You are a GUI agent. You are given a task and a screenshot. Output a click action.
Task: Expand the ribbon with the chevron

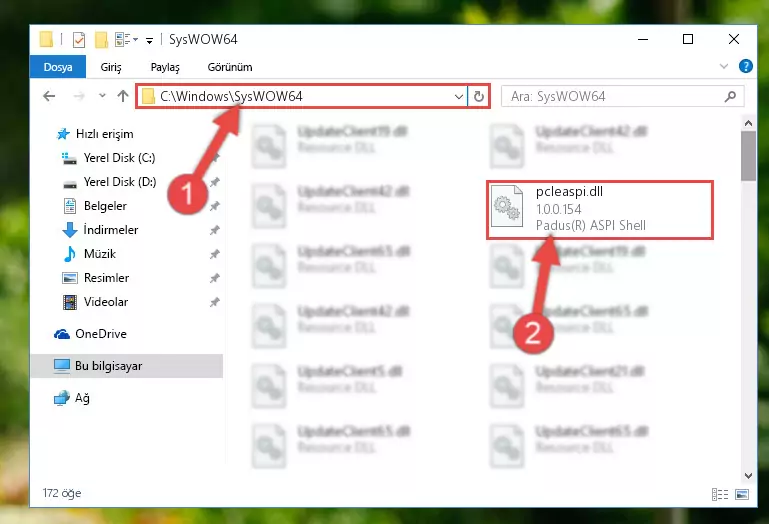click(x=723, y=66)
